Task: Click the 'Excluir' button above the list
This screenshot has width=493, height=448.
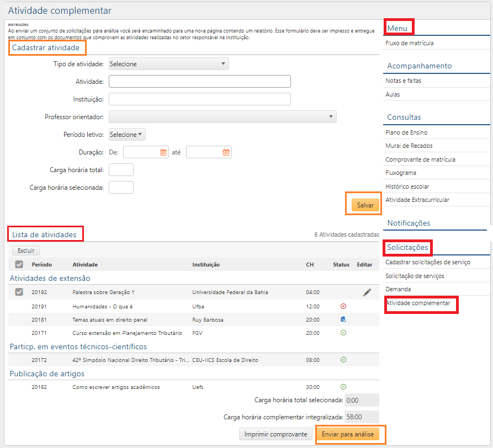Action: (x=25, y=249)
